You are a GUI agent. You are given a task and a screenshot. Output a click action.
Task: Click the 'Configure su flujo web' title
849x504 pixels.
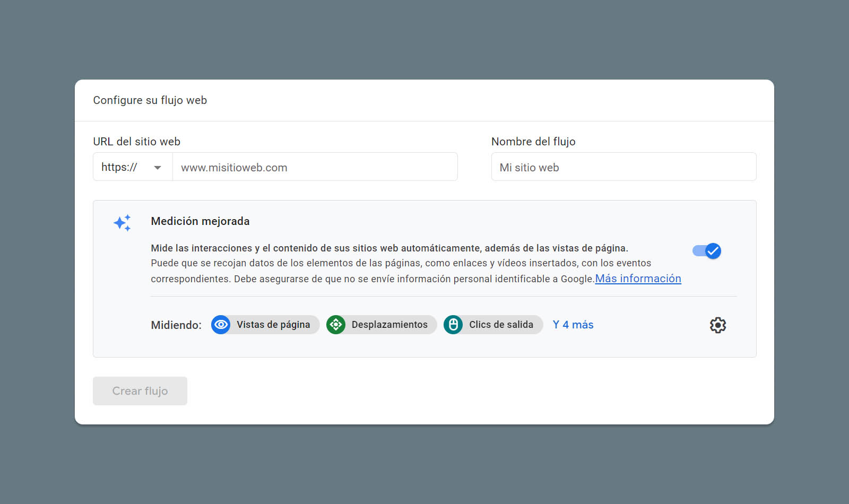click(150, 100)
